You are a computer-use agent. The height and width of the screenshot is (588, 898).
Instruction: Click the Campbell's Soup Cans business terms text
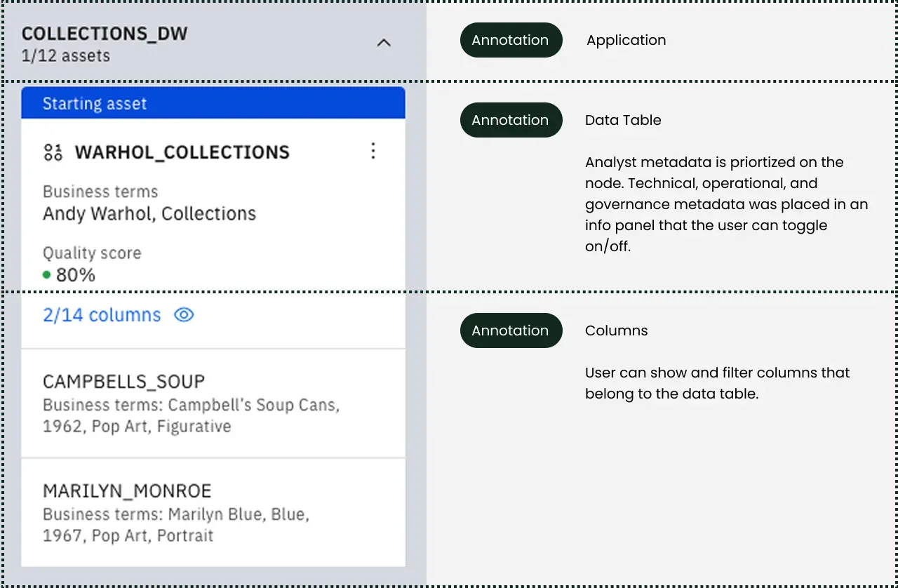coord(191,415)
